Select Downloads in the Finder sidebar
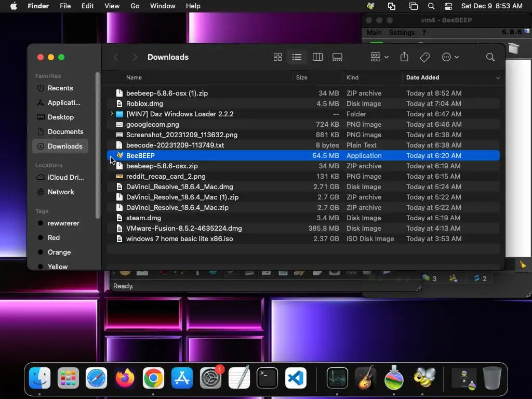This screenshot has height=399, width=532. coord(60,146)
